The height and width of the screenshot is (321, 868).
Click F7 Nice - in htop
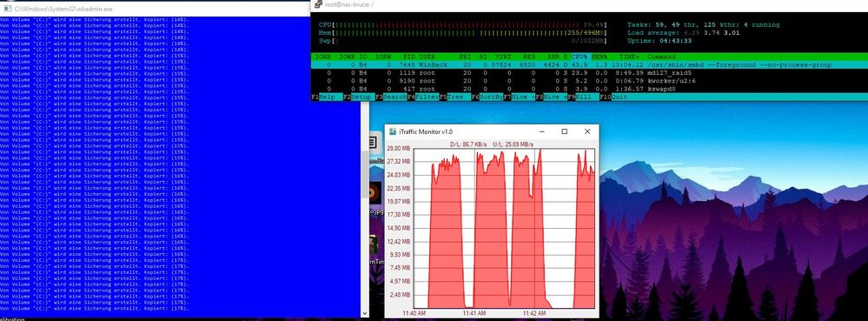[x=519, y=97]
